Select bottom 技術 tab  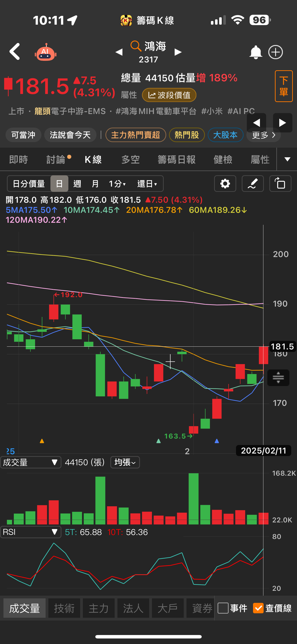64,608
